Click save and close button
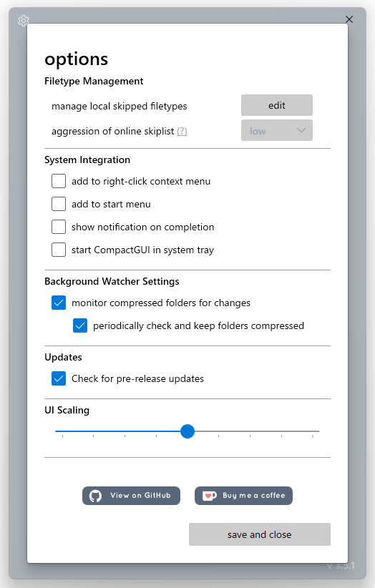 pyautogui.click(x=260, y=534)
